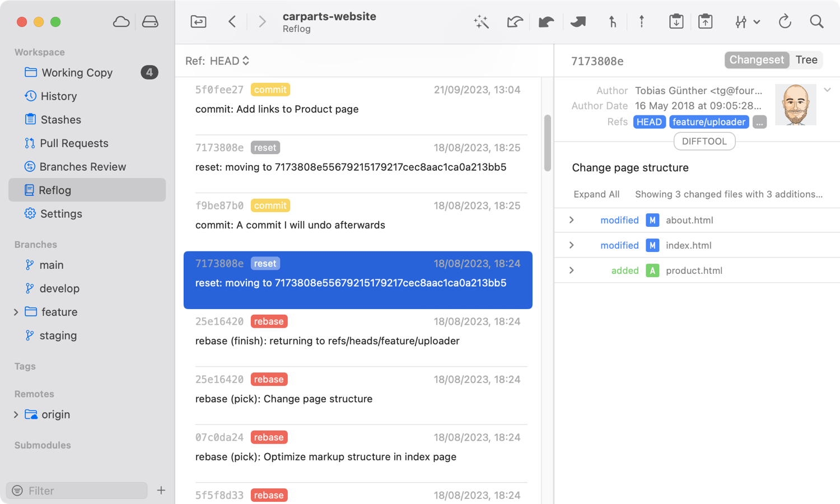Viewport: 840px width, 504px height.
Task: Click the cloud services icon
Action: [x=121, y=22]
